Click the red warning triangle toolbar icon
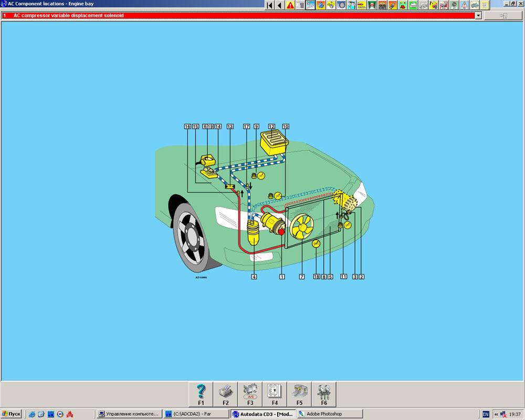525x420 pixels. point(290,5)
